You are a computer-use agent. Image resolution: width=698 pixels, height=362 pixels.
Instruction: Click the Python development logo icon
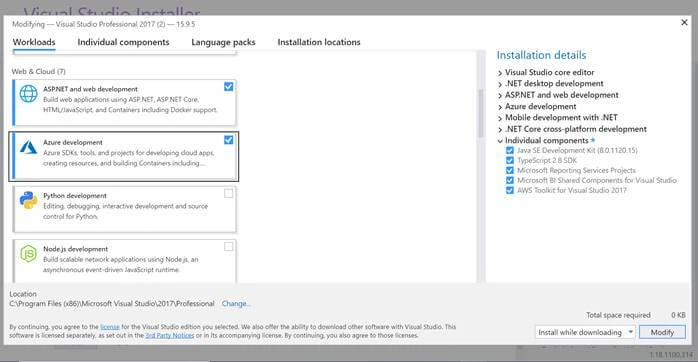(28, 200)
